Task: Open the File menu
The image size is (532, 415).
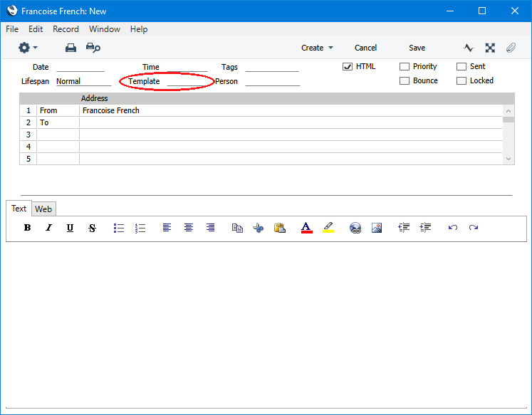Action: click(x=12, y=29)
